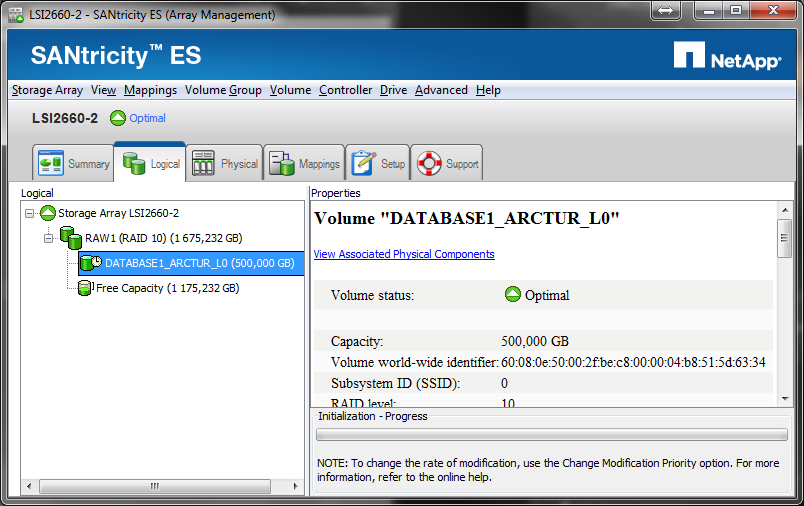The width and height of the screenshot is (804, 506).
Task: Click the Mappings tab server icon
Action: [282, 164]
